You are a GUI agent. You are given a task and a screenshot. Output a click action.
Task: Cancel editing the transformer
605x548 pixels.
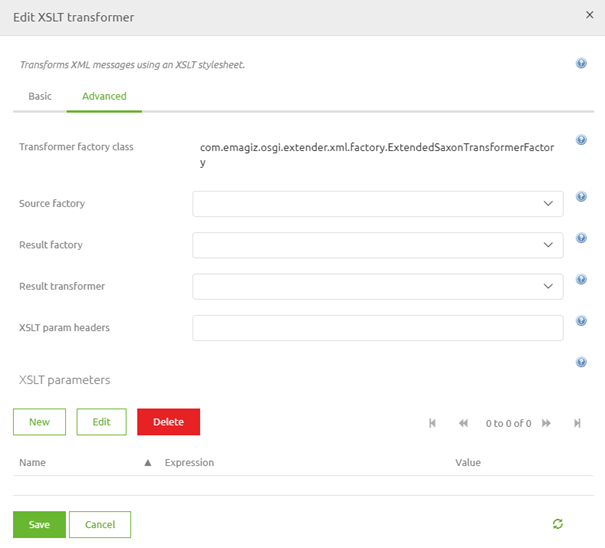pos(100,524)
